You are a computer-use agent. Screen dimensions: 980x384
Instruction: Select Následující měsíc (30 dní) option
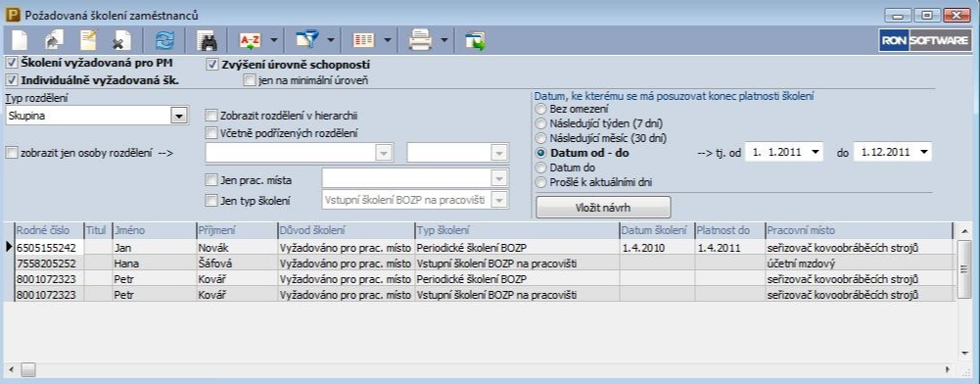point(541,137)
